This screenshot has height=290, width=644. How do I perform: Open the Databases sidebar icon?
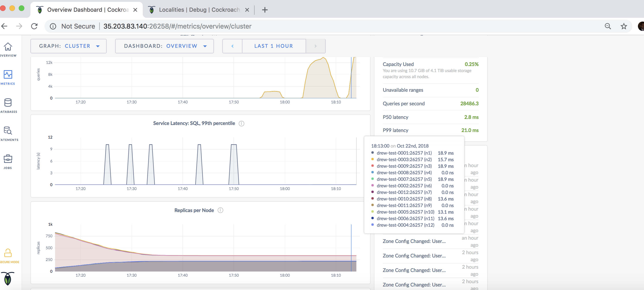tap(8, 103)
